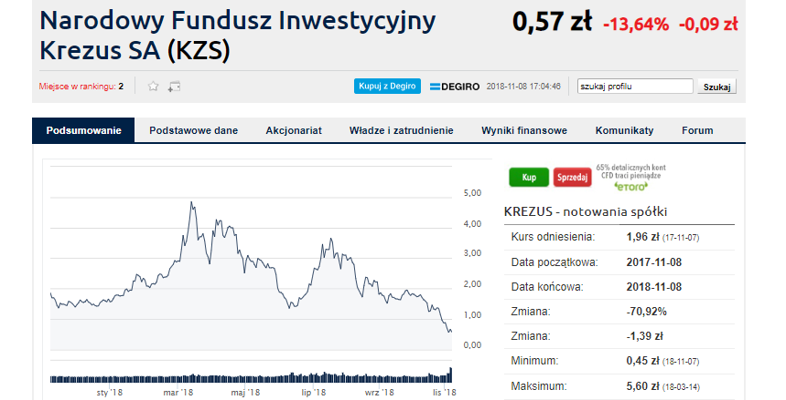Image resolution: width=786 pixels, height=400 pixels.
Task: Switch to the Podstawowe dane tab
Action: 193,130
